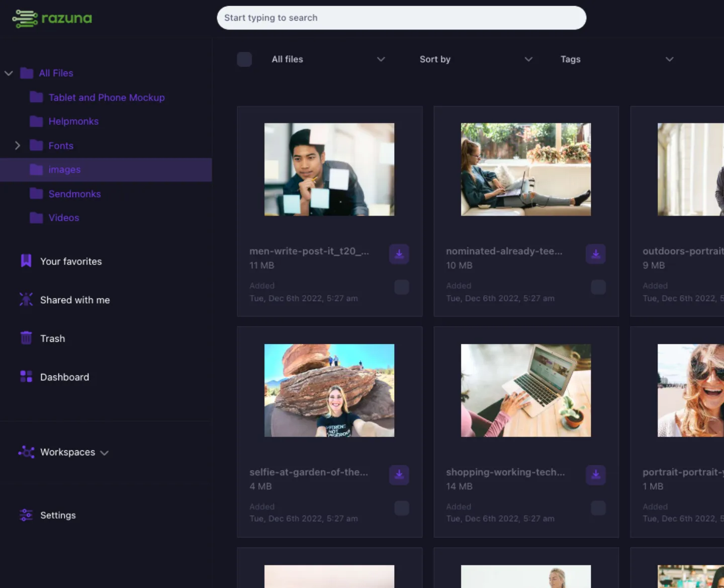Open the Tags filter dropdown
724x588 pixels.
pos(617,59)
